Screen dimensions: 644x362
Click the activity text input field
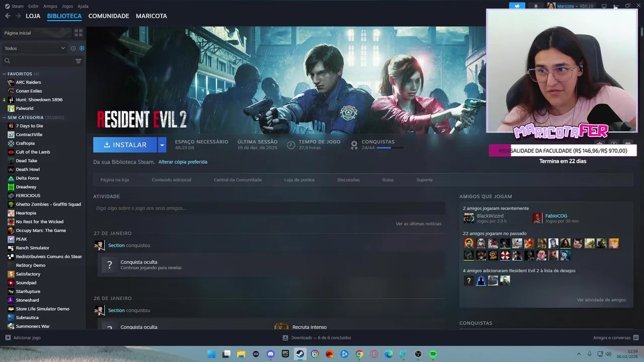(269, 208)
